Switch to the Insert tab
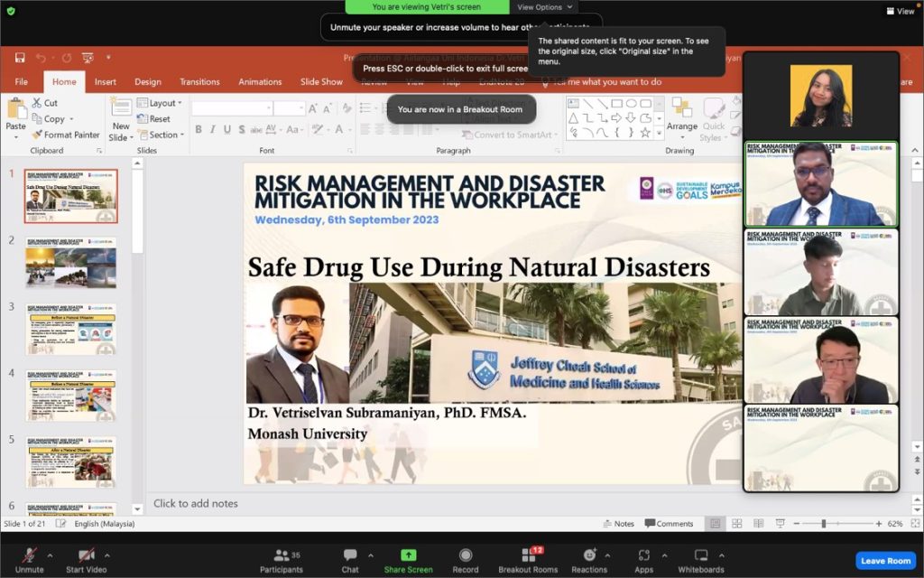The width and height of the screenshot is (924, 578). tap(105, 81)
